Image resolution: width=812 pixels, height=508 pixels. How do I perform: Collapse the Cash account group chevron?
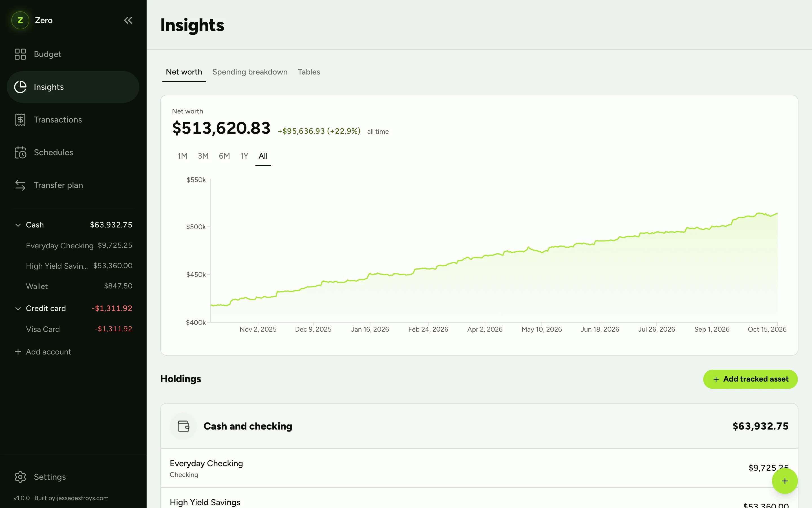18,225
